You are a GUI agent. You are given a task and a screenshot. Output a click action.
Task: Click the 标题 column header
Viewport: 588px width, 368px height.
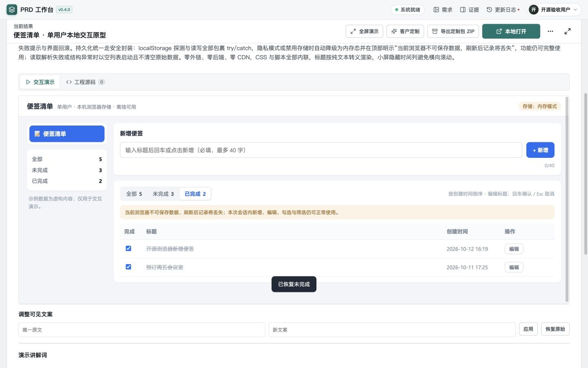point(151,231)
